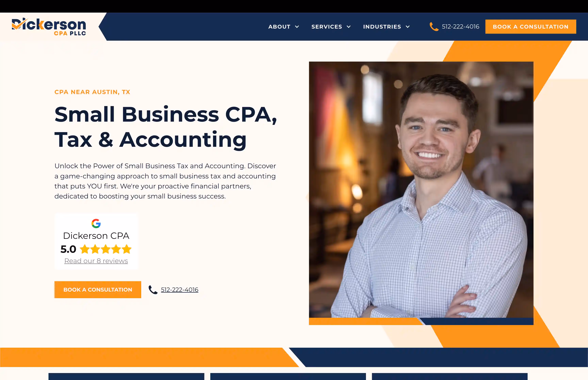Click header Book a Consultation button
The width and height of the screenshot is (588, 380).
pyautogui.click(x=530, y=27)
